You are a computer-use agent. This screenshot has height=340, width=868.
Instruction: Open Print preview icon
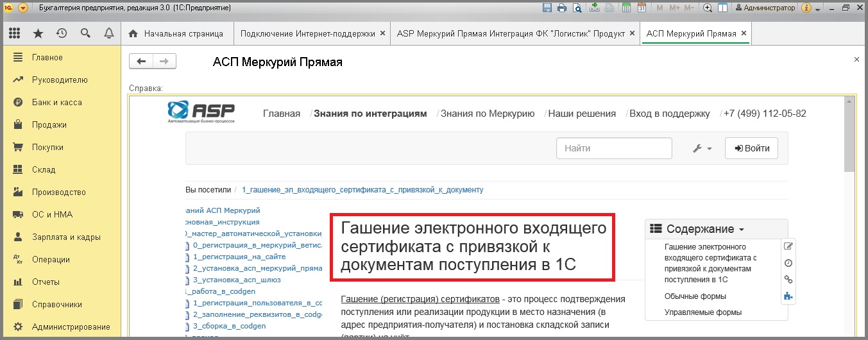pos(577,8)
